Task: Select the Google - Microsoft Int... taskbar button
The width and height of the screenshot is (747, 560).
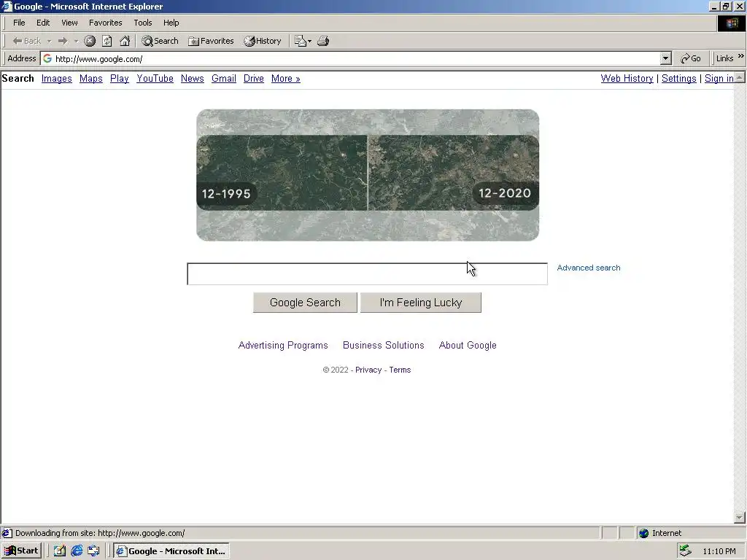Action: (x=171, y=551)
